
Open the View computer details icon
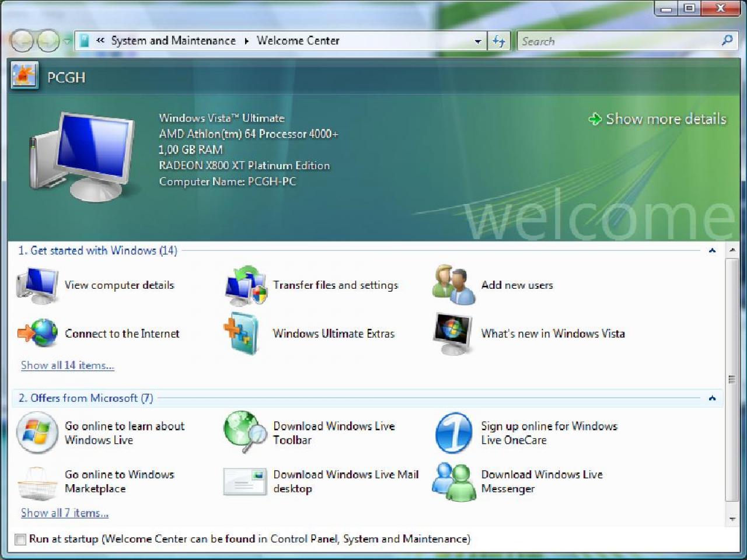(37, 285)
